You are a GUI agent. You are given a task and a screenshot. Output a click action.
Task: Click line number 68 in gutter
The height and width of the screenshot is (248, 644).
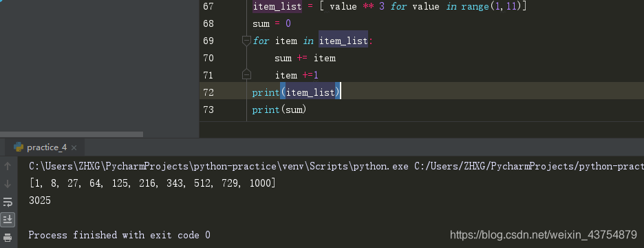(208, 24)
